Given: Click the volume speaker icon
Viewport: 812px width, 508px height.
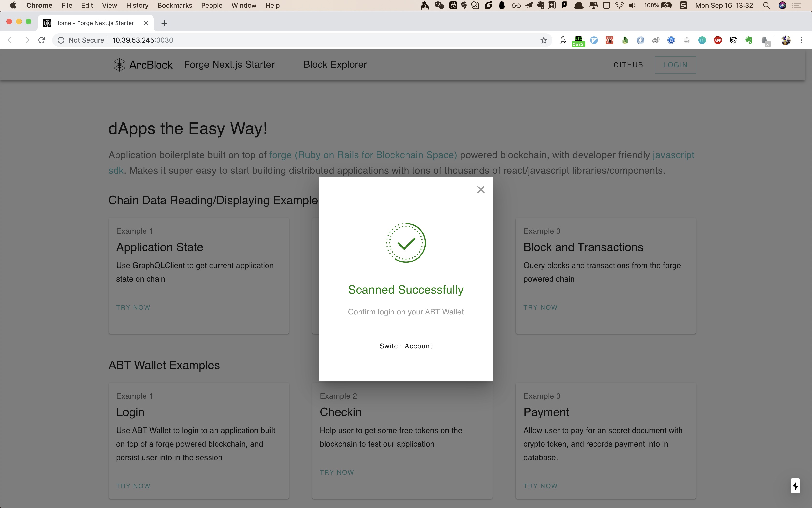Looking at the screenshot, I should (632, 5).
